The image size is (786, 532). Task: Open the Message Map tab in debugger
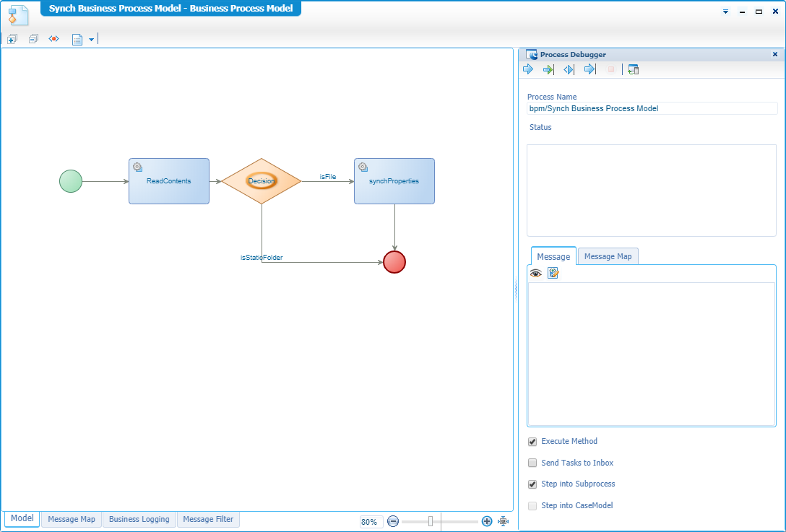click(608, 256)
